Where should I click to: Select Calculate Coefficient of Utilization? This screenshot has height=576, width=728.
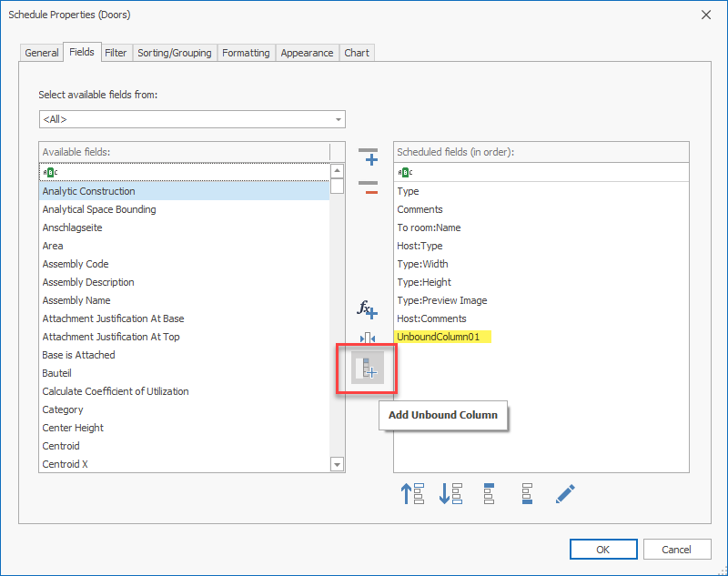pos(185,391)
